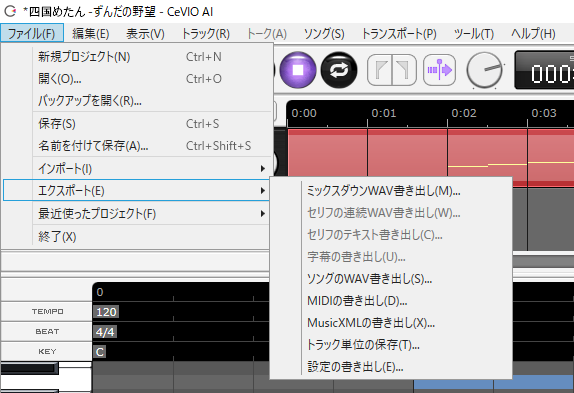The height and width of the screenshot is (393, 574).
Task: Toggle the loop playback button
Action: pos(339,70)
